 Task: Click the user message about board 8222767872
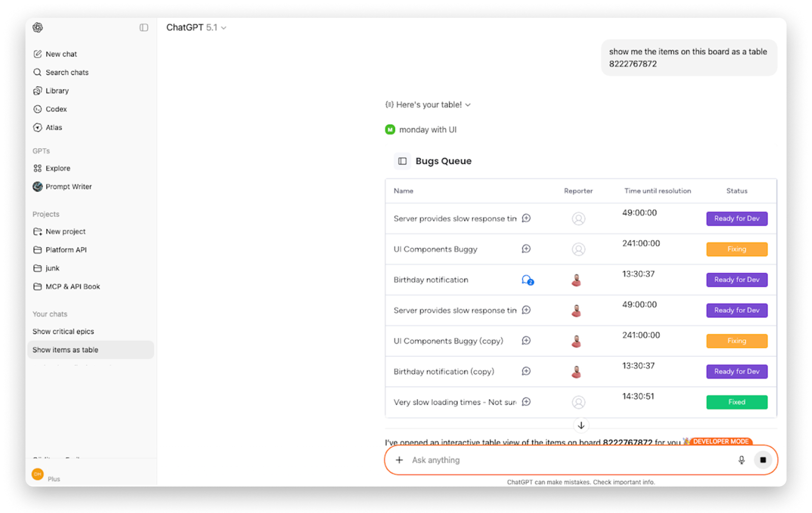pyautogui.click(x=689, y=58)
